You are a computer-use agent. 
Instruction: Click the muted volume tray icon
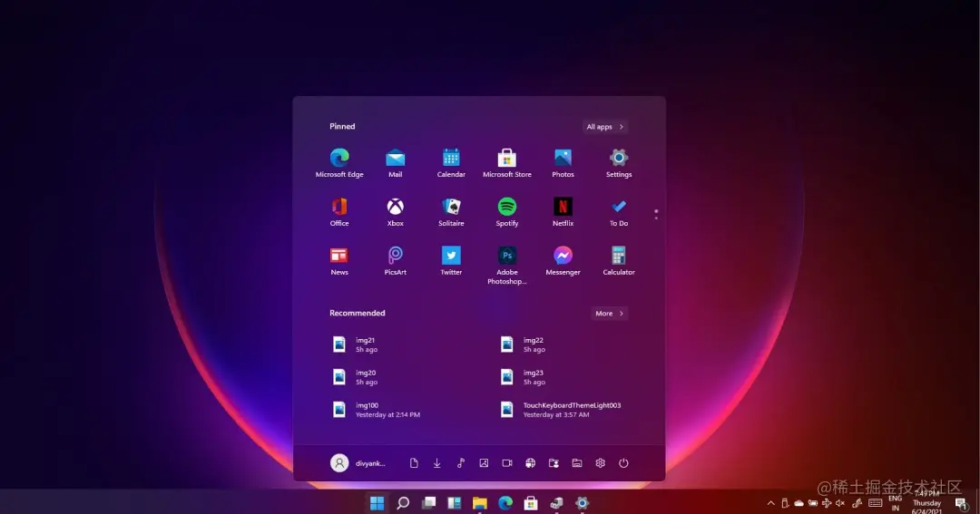(x=840, y=503)
